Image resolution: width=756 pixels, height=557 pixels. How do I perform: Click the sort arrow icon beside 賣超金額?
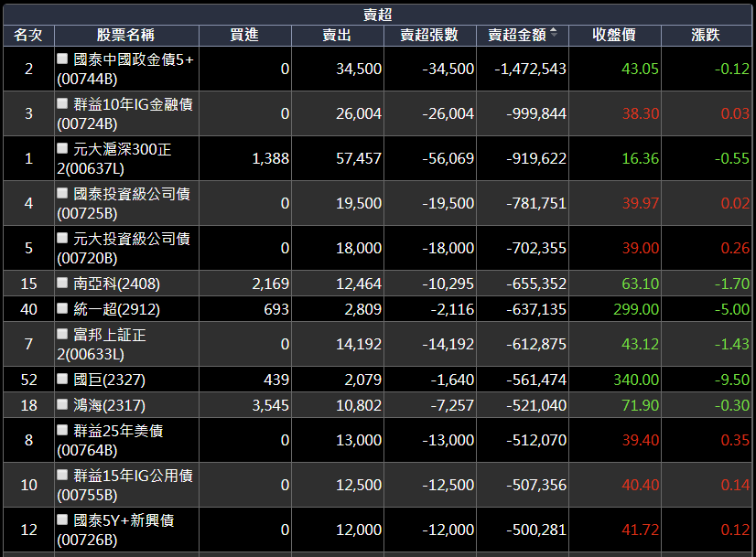click(x=554, y=33)
